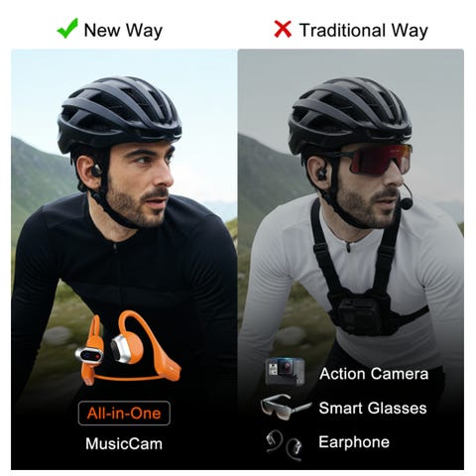
Task: Click the earphone pair icon
Action: [x=285, y=445]
